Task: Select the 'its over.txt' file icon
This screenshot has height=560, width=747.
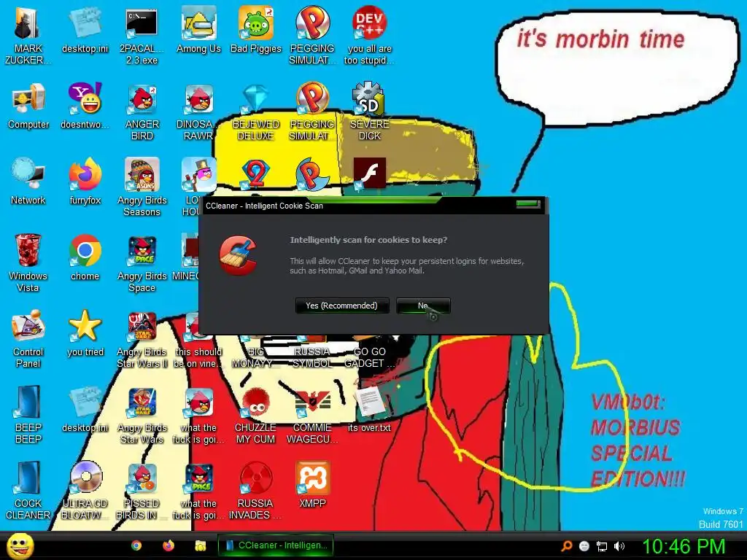Action: pyautogui.click(x=369, y=409)
